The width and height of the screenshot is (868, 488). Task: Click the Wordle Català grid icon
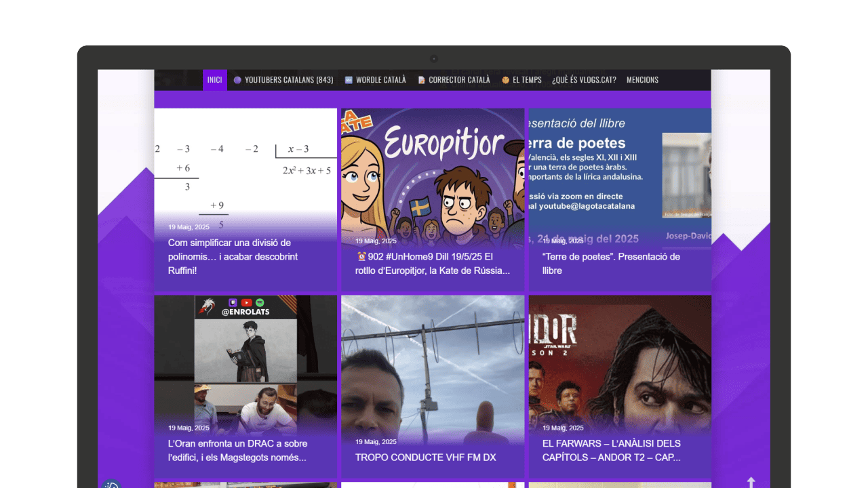(349, 80)
